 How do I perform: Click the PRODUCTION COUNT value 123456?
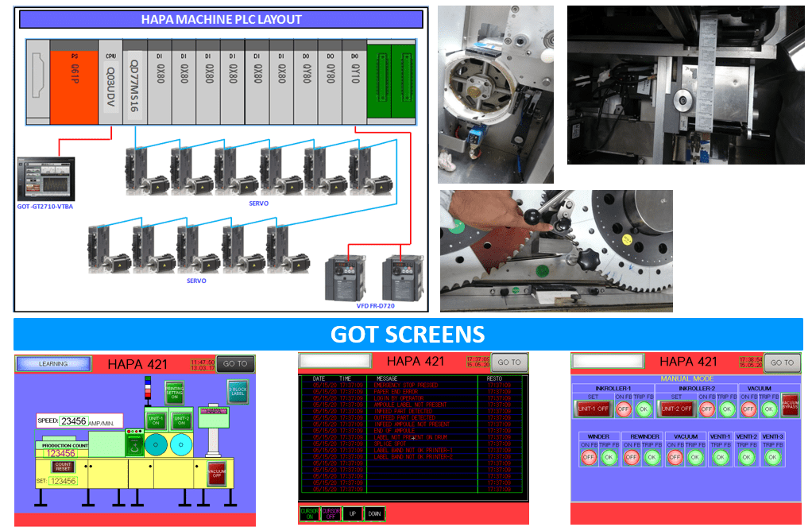pos(61,453)
